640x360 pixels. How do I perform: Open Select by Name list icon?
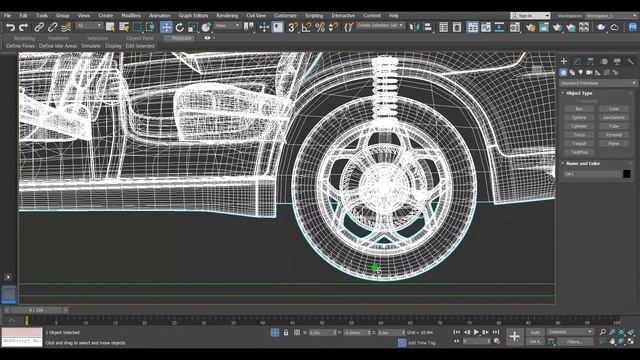coord(124,27)
